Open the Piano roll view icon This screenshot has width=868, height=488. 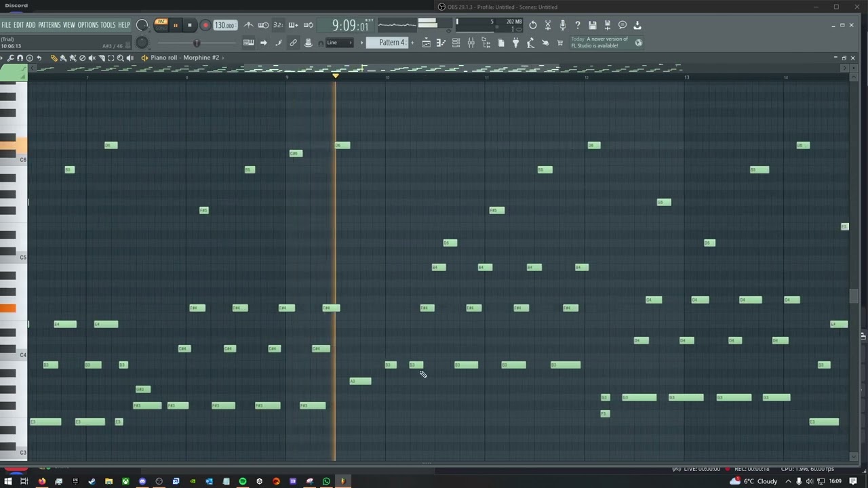tap(441, 43)
